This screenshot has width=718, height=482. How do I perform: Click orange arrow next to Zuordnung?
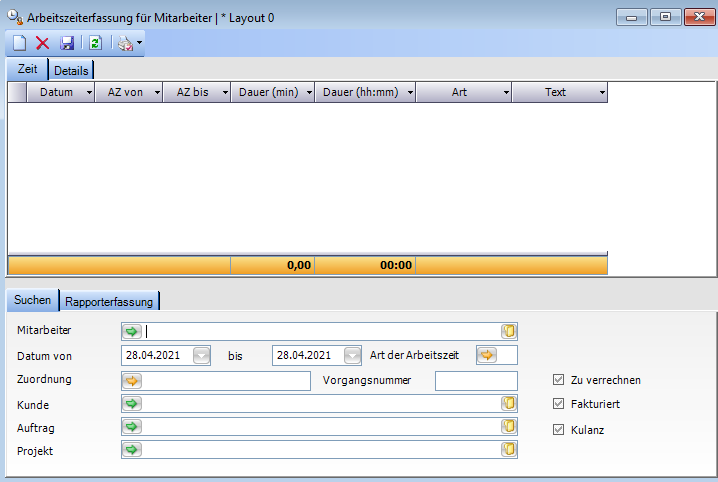[x=132, y=380]
